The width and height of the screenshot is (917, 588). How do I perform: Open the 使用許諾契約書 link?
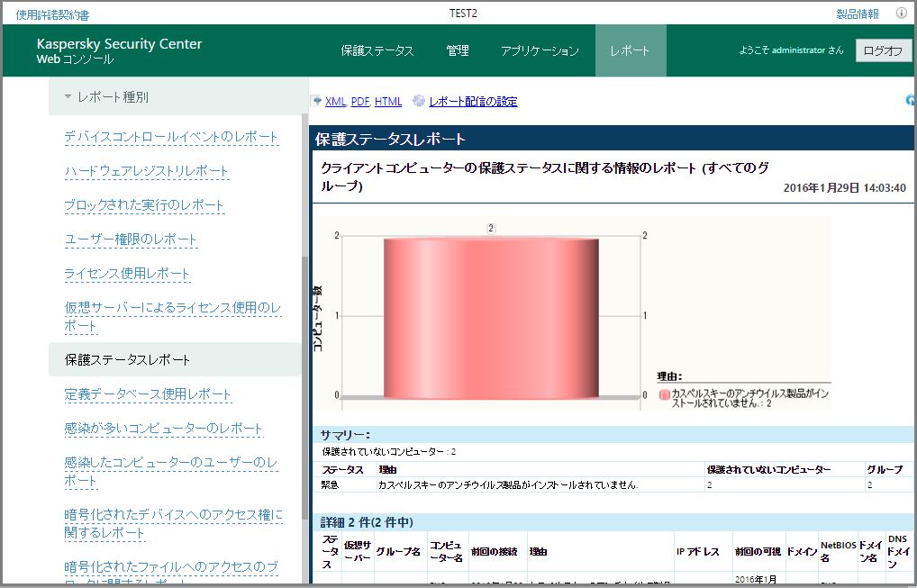pos(52,14)
